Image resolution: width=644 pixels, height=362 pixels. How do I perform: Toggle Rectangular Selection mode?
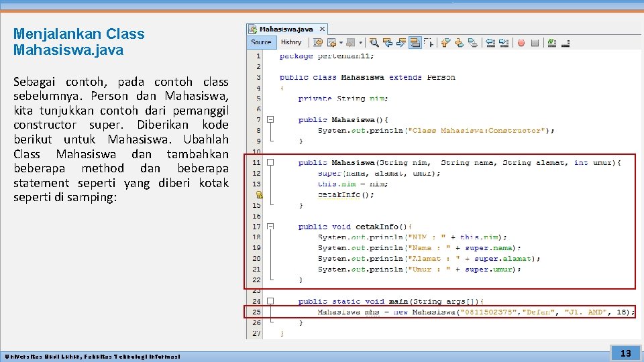coord(429,42)
